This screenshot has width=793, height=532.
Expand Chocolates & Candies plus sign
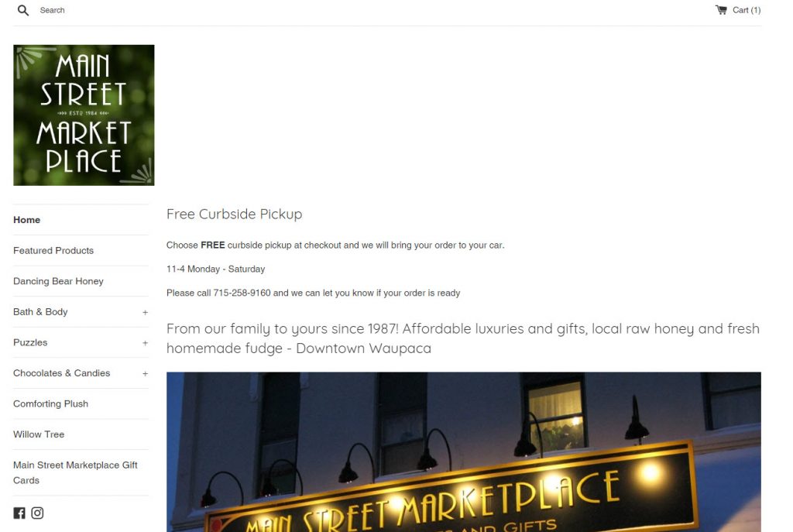coord(145,374)
